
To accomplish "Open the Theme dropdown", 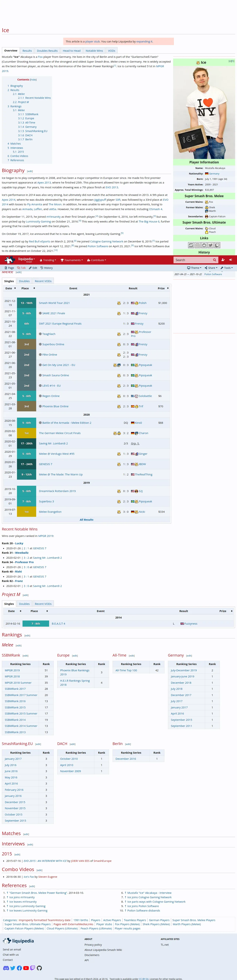I will pyautogui.click(x=194, y=268).
